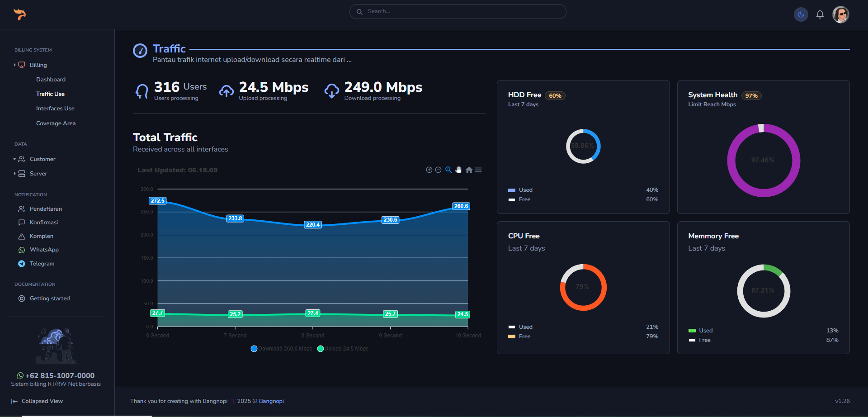Select the chart selection zoom tool
Viewport: 868px width, 417px height.
coord(448,170)
